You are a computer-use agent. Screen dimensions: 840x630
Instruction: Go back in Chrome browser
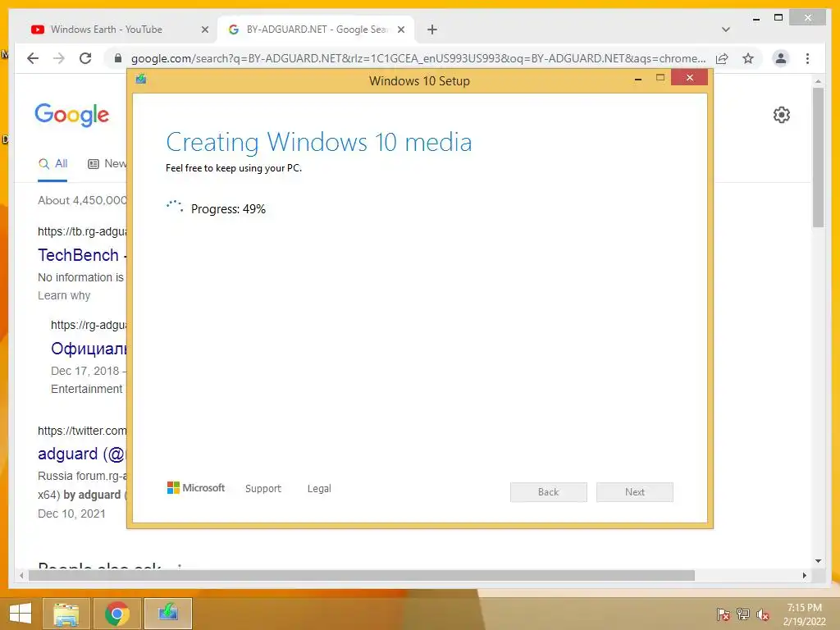click(x=33, y=58)
